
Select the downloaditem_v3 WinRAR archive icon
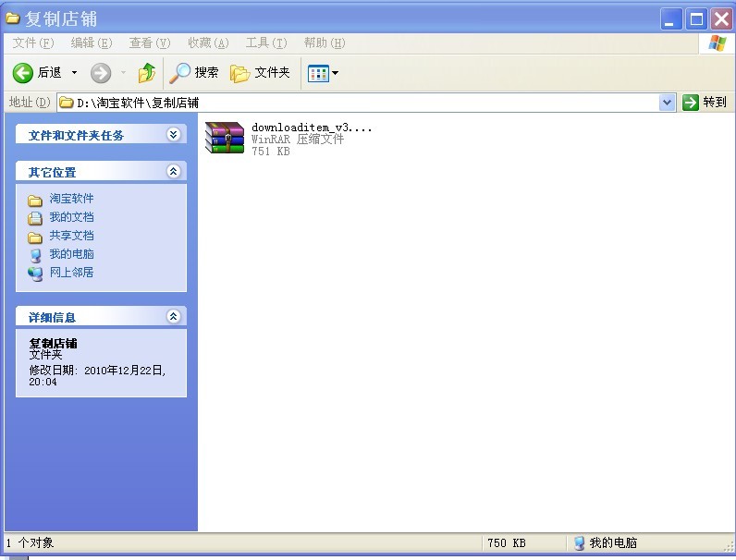[225, 138]
